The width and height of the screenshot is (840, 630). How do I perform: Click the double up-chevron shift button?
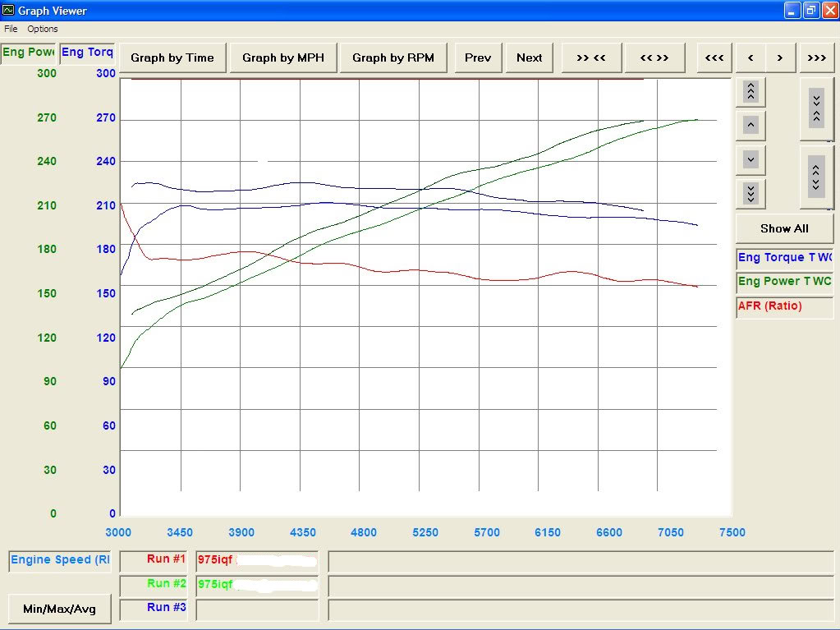tap(749, 91)
